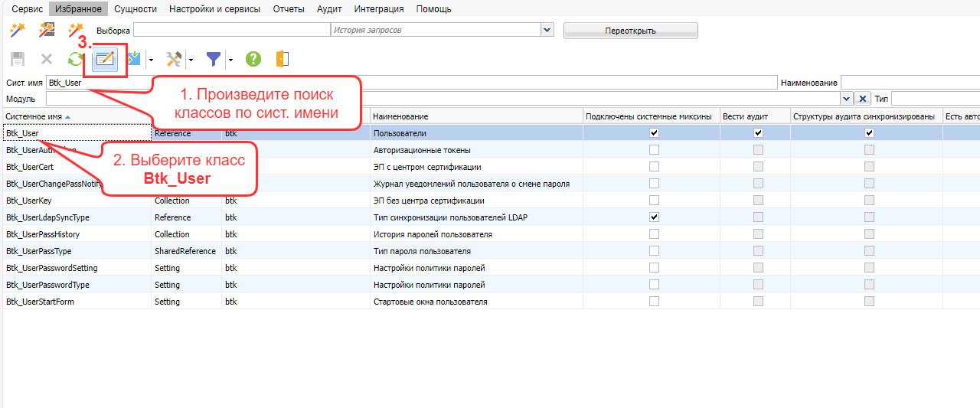Open the Настройки и сервисы menu
Viewport: 980px width, 408px height.
pyautogui.click(x=214, y=9)
